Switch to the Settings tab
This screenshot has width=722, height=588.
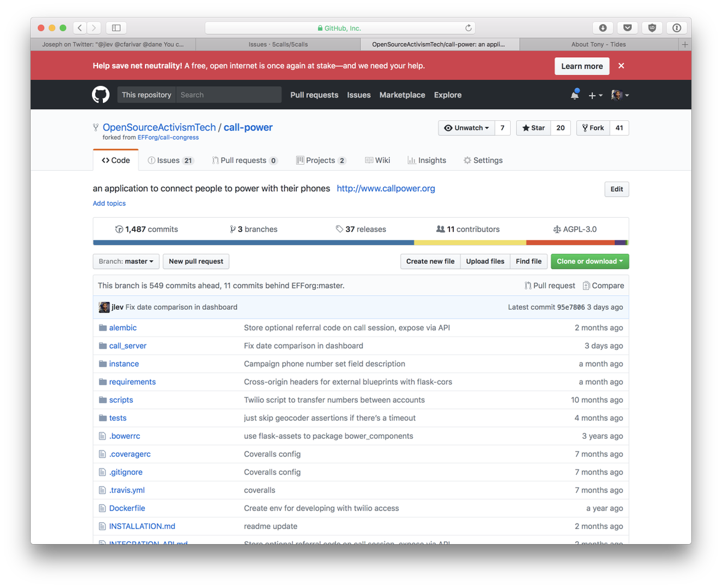[x=483, y=161]
